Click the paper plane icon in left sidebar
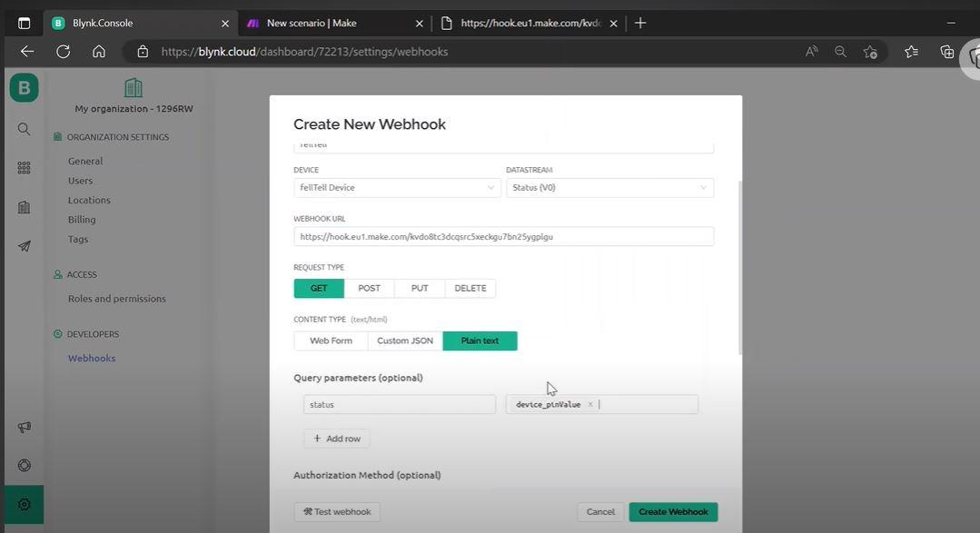This screenshot has width=980, height=533. pos(24,246)
